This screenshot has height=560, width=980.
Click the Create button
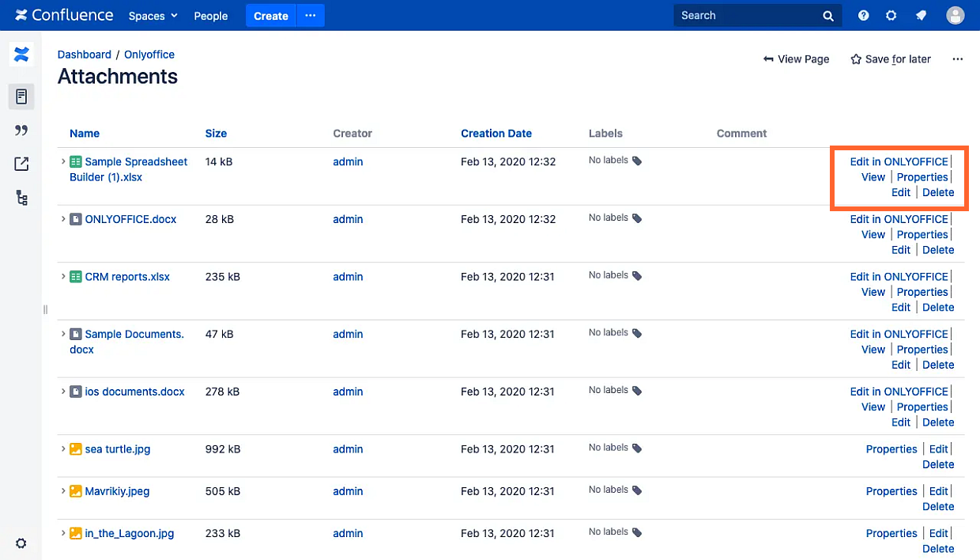(270, 16)
